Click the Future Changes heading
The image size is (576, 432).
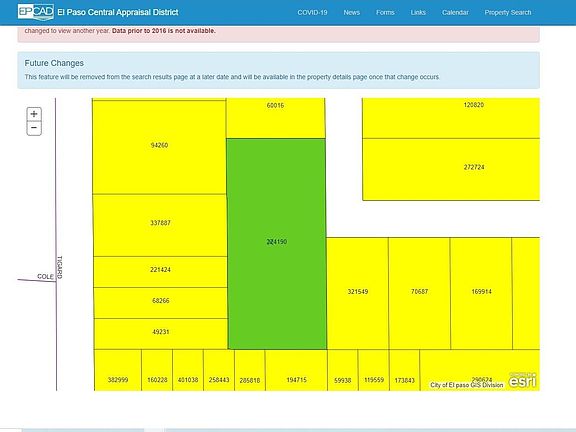pos(54,63)
